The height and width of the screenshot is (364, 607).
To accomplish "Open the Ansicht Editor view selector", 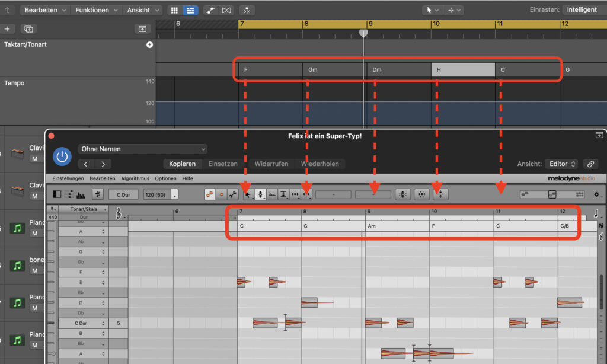I will [x=562, y=164].
